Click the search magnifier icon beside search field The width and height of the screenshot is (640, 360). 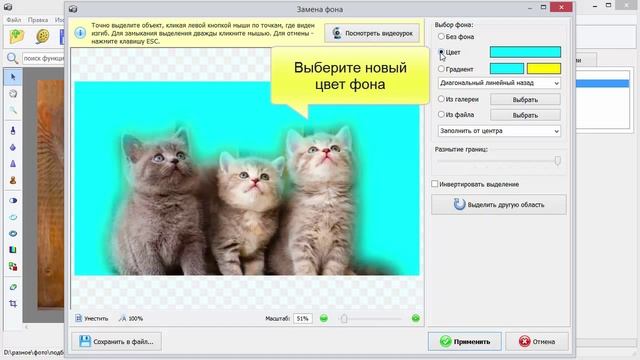point(13,58)
